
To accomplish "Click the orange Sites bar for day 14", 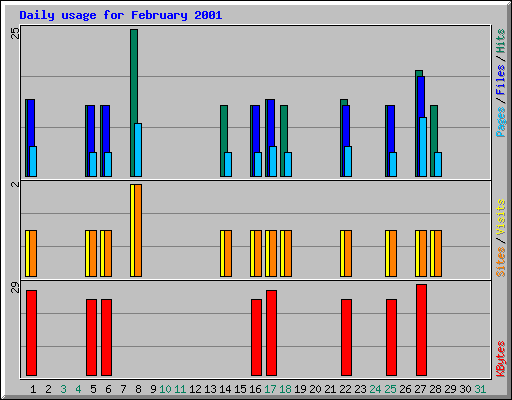I will [x=228, y=253].
